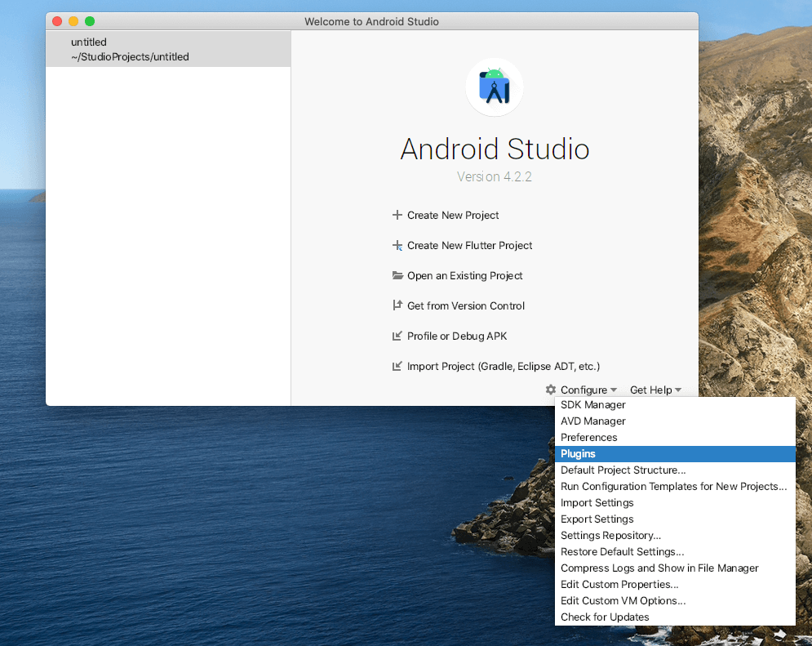Screen dimensions: 812x646
Task: Click the version control branch icon
Action: coord(397,306)
